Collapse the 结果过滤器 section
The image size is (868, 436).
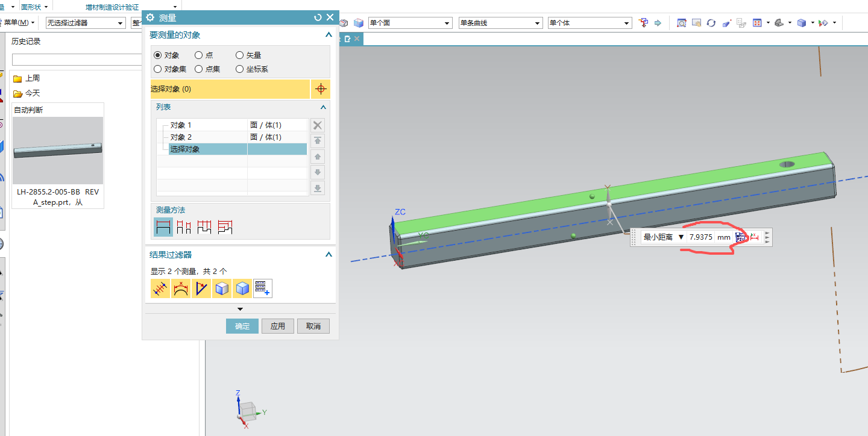pyautogui.click(x=329, y=255)
